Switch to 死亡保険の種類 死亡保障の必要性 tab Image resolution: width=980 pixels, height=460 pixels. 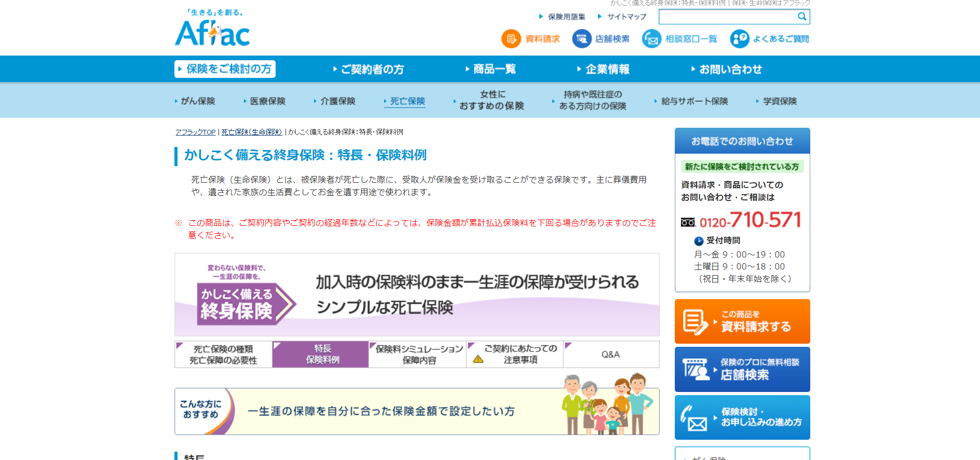(x=223, y=354)
